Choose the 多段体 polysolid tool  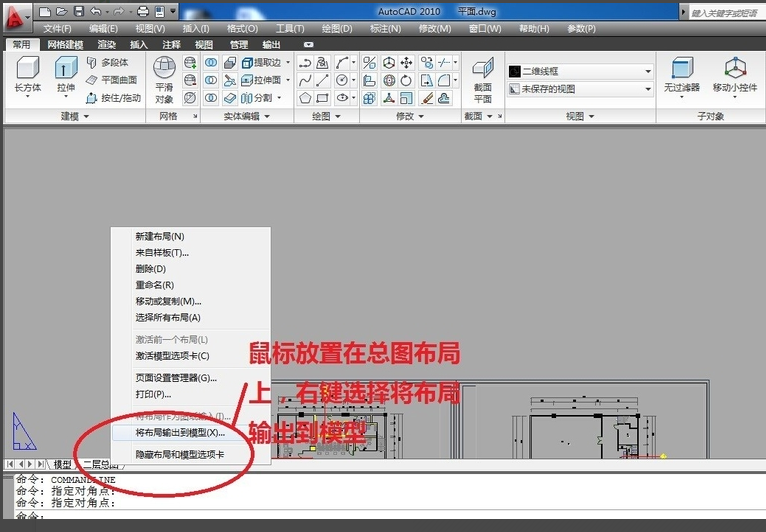[107, 63]
